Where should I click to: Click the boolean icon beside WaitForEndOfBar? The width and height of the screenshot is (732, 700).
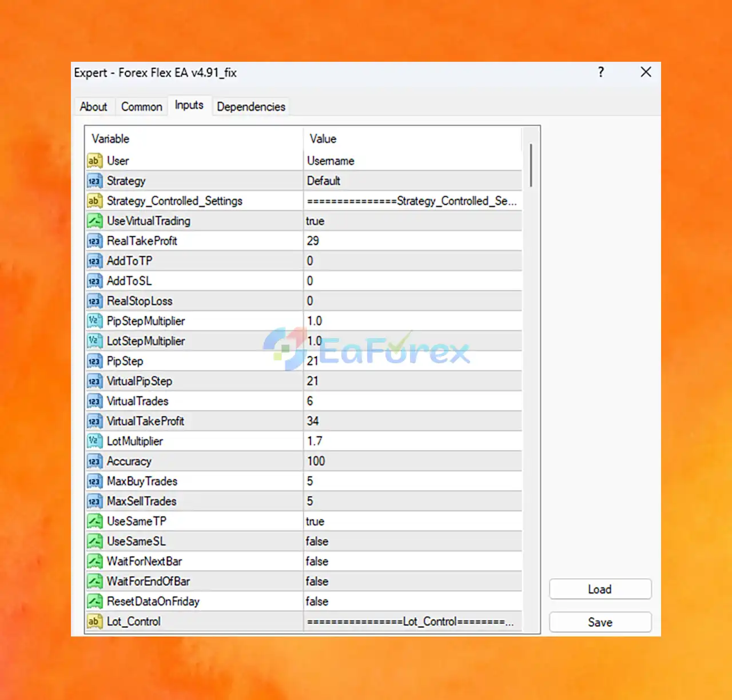(x=94, y=581)
